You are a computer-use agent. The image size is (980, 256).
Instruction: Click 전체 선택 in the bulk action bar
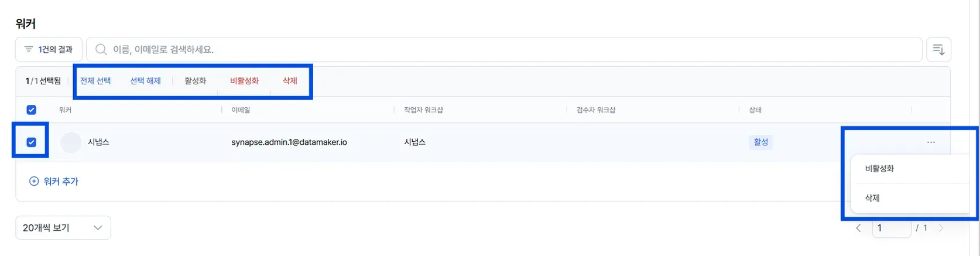point(95,81)
